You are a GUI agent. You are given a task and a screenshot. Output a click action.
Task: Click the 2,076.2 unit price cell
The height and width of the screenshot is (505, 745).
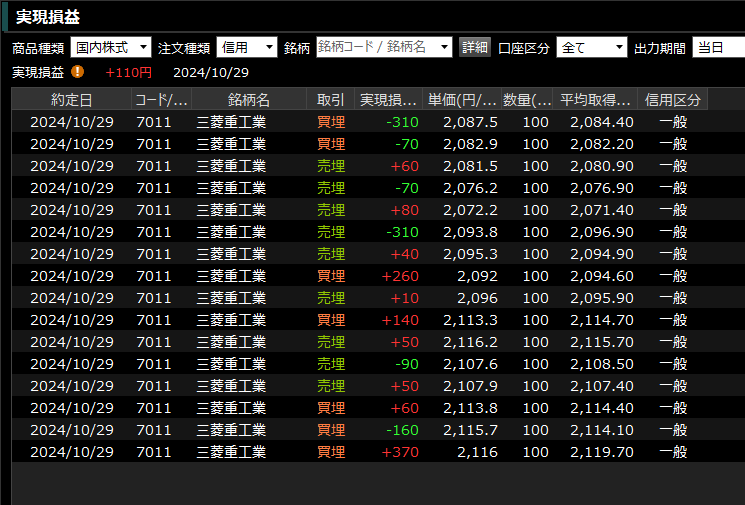tap(470, 188)
